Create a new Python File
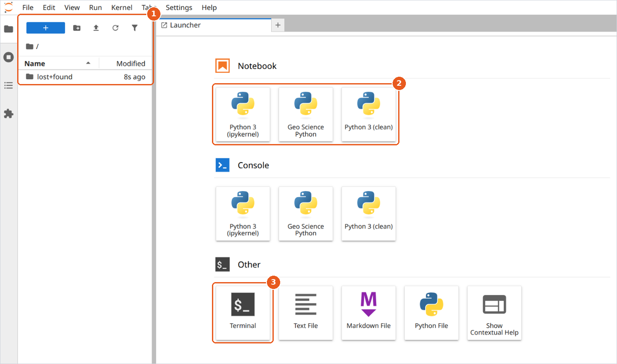 (432, 313)
